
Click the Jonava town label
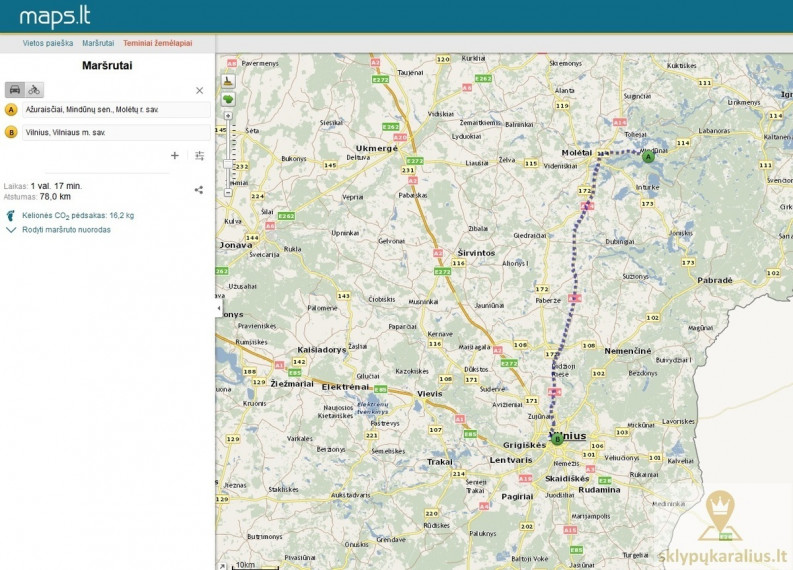pyautogui.click(x=235, y=245)
